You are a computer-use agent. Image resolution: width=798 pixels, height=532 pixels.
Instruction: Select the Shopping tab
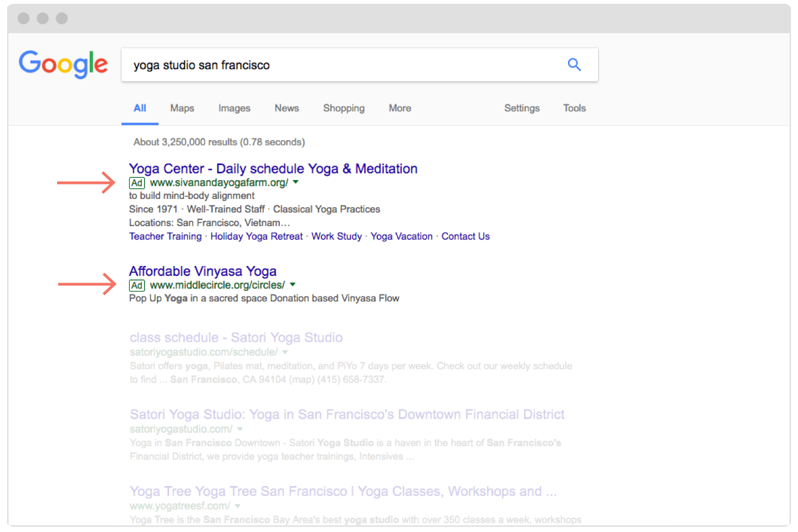344,108
